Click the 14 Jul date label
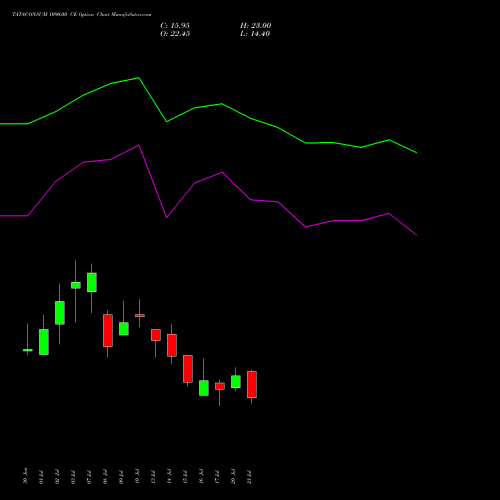Viewport: 500px width, 500px height. coord(169,477)
